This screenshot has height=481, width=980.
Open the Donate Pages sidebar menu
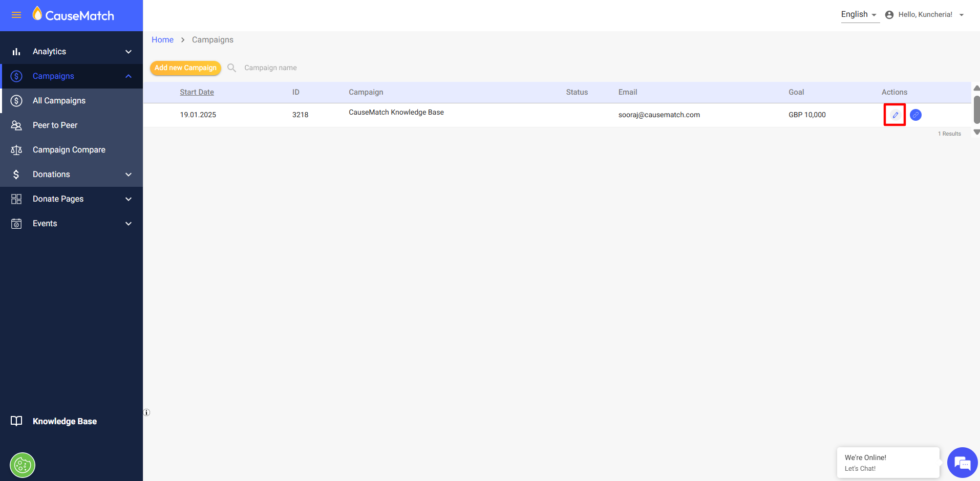coord(72,199)
